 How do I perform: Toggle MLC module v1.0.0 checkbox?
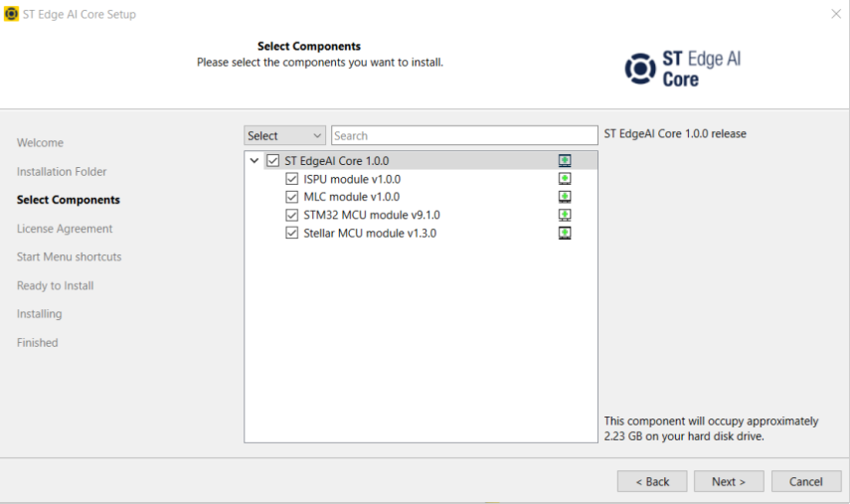coord(291,197)
